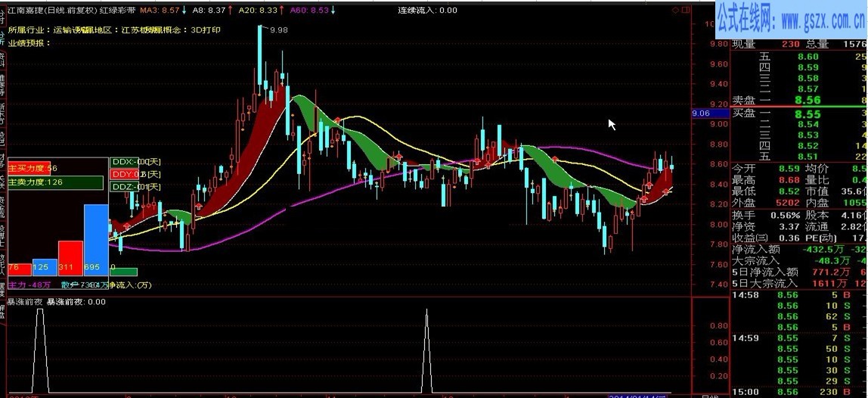Click sell-five price 8.60

pyautogui.click(x=808, y=57)
